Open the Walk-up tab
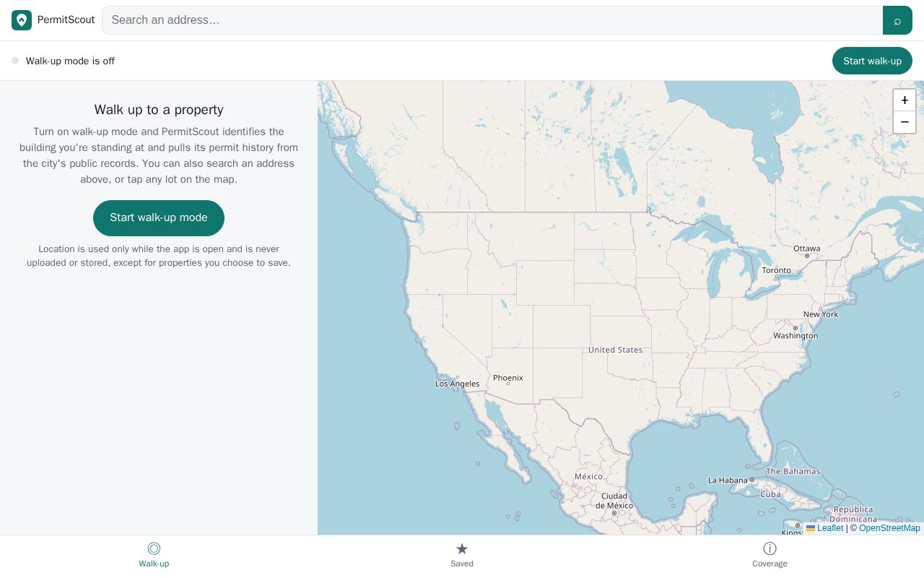Viewport: 924px width, 578px height. [x=154, y=556]
